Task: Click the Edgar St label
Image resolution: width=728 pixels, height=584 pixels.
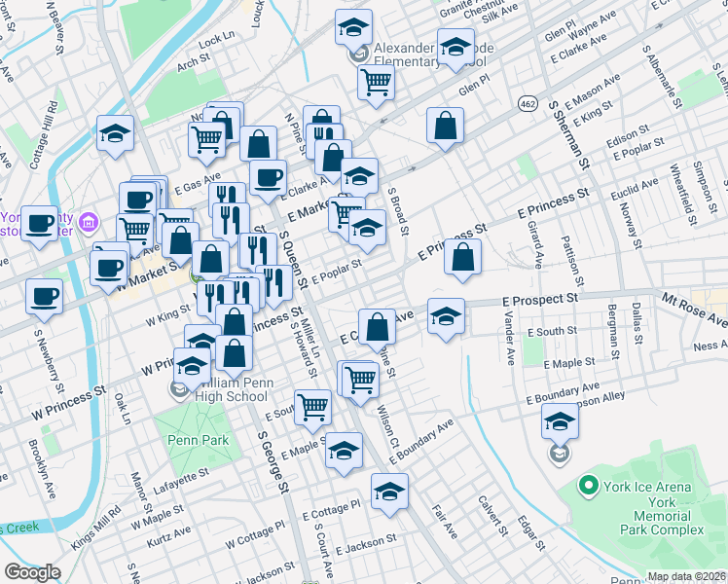Action: 531,533
